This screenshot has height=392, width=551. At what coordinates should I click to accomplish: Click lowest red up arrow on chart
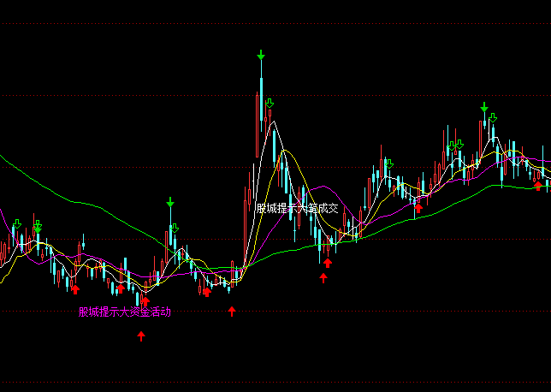[141, 336]
